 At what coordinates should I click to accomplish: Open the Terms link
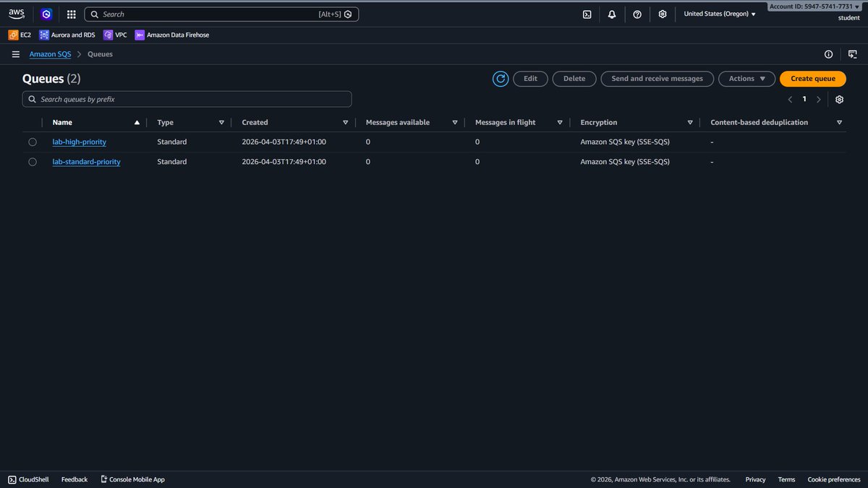pos(786,479)
